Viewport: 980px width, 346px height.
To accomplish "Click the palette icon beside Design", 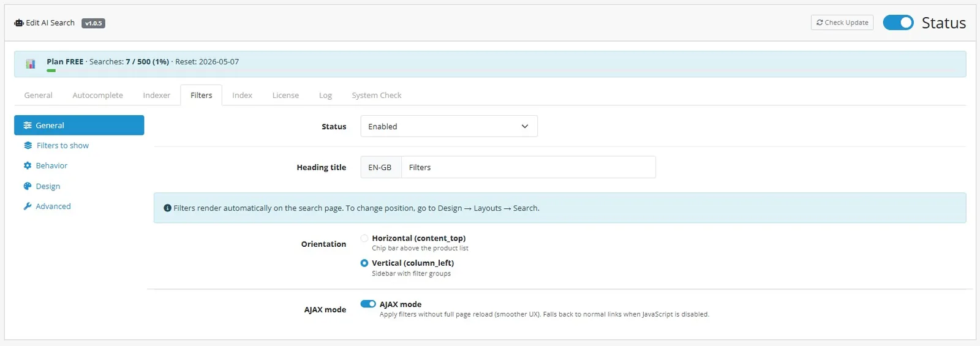I will [x=28, y=186].
